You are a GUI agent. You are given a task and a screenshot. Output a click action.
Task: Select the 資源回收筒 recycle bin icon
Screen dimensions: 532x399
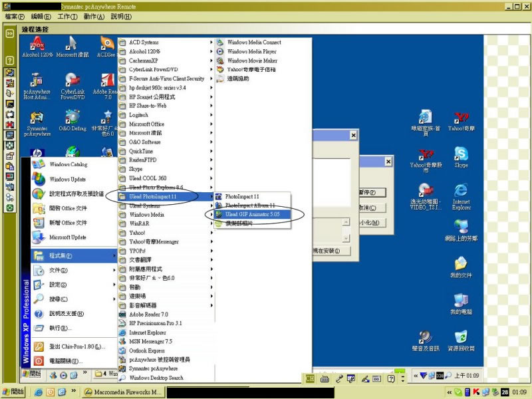tap(461, 340)
